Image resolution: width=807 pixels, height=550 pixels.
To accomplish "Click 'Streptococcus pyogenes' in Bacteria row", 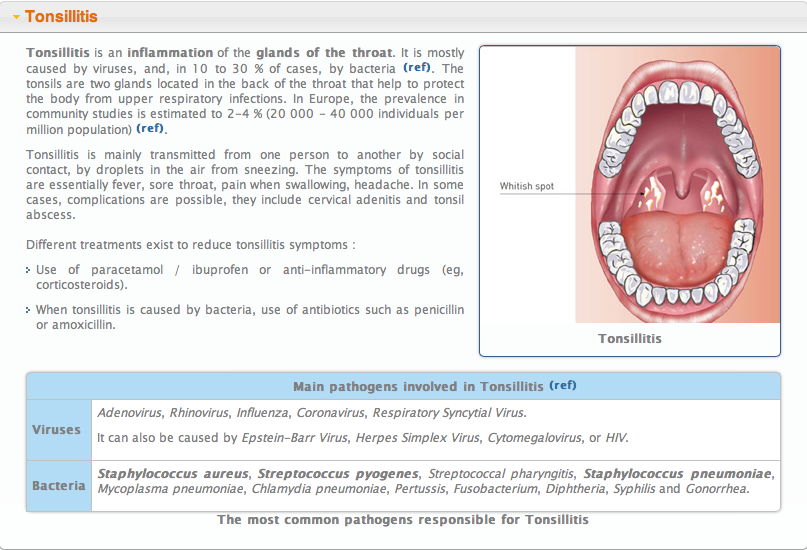I will (338, 473).
